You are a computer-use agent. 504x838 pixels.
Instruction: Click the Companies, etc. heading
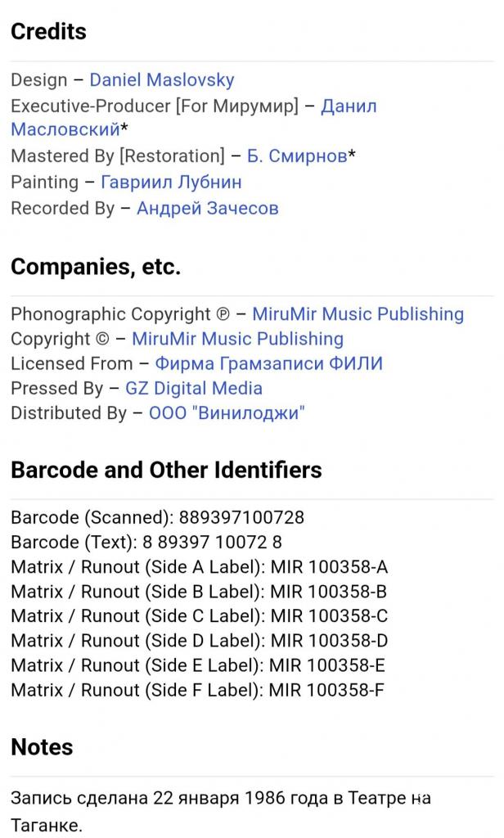pyautogui.click(x=96, y=267)
